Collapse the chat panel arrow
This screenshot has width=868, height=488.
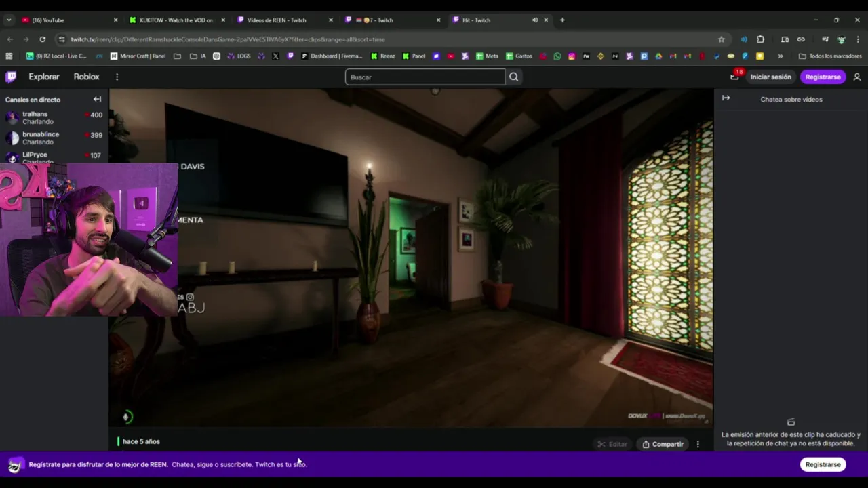(726, 98)
